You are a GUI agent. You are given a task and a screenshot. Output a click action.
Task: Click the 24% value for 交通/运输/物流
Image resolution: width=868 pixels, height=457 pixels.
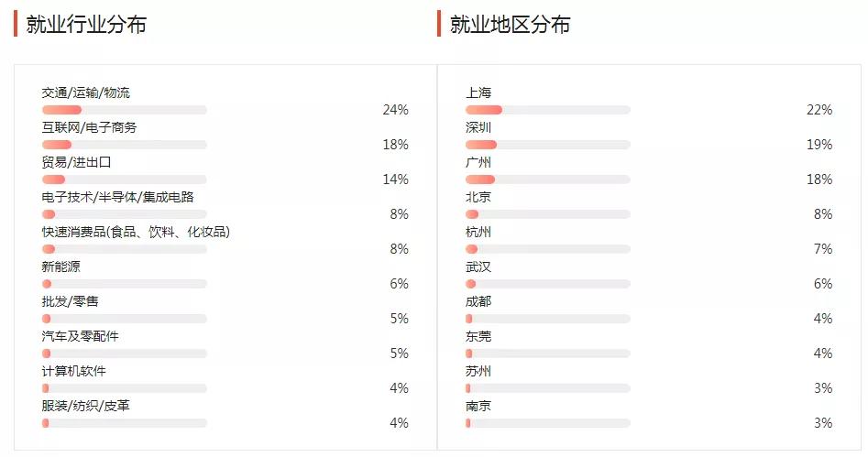click(395, 110)
